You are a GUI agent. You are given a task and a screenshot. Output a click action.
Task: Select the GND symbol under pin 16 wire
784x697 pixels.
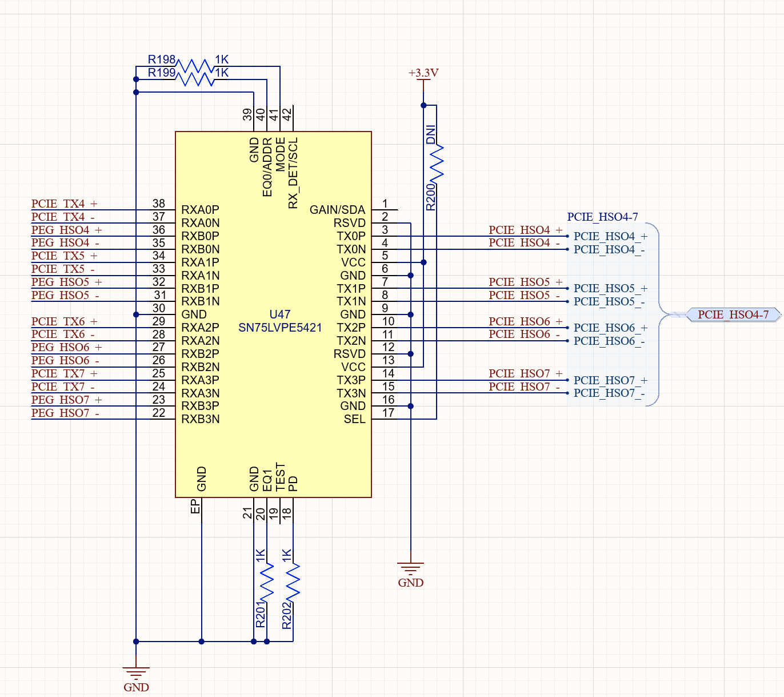[x=410, y=575]
